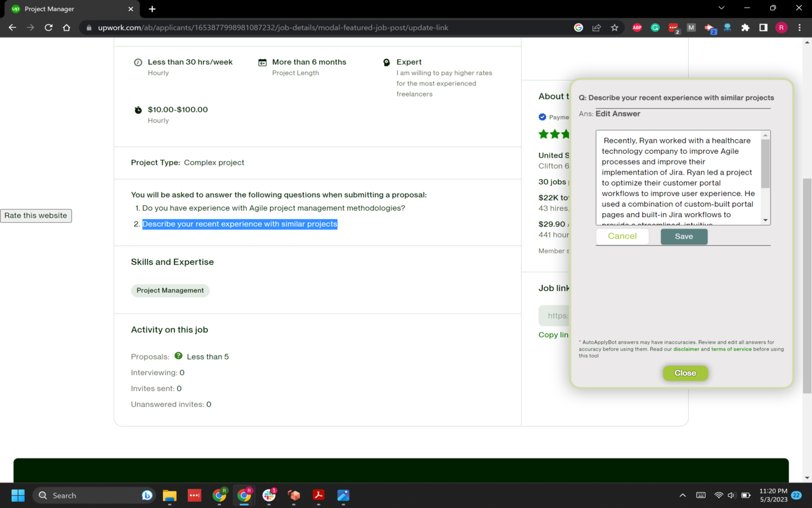Viewport: 812px width, 508px height.
Task: Click the AutoApplyBot robot extension icon
Action: pos(727,27)
